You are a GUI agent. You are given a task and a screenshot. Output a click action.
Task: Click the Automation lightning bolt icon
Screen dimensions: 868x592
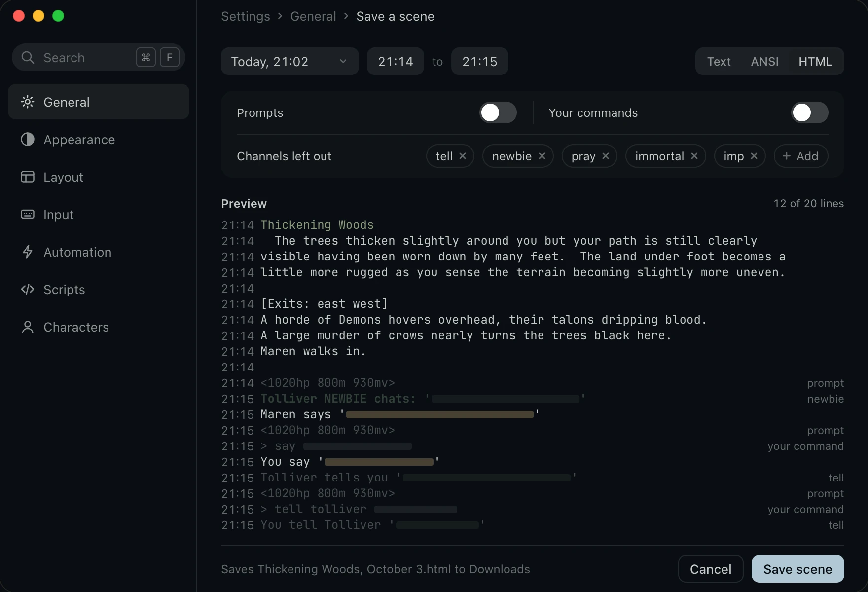point(28,252)
